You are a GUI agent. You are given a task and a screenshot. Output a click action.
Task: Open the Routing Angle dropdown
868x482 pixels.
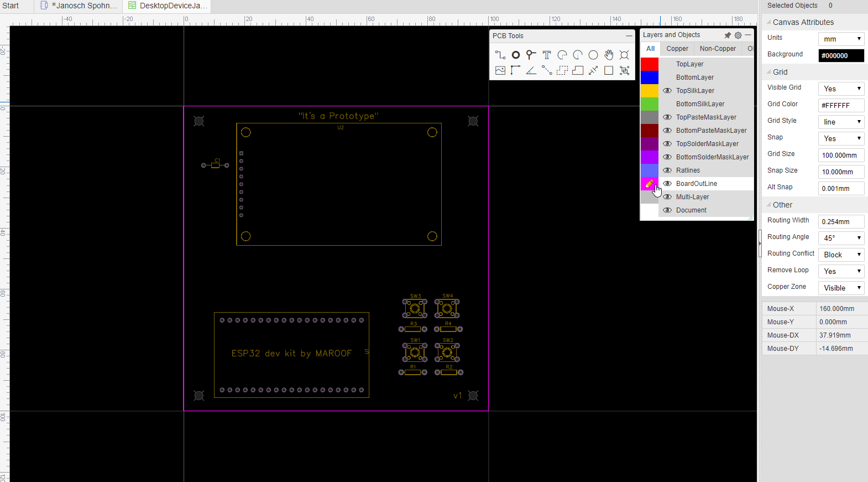tap(841, 238)
